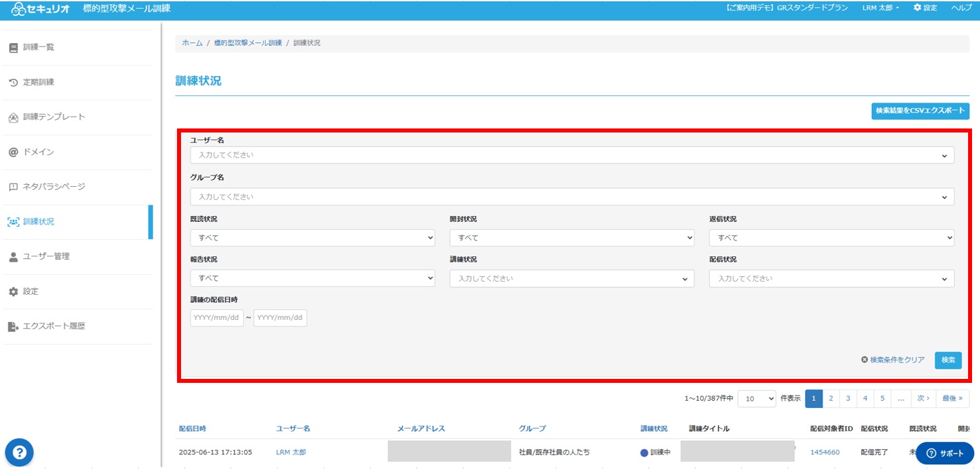Expand the 既読状況 dropdown
This screenshot has width=980, height=469.
(312, 238)
